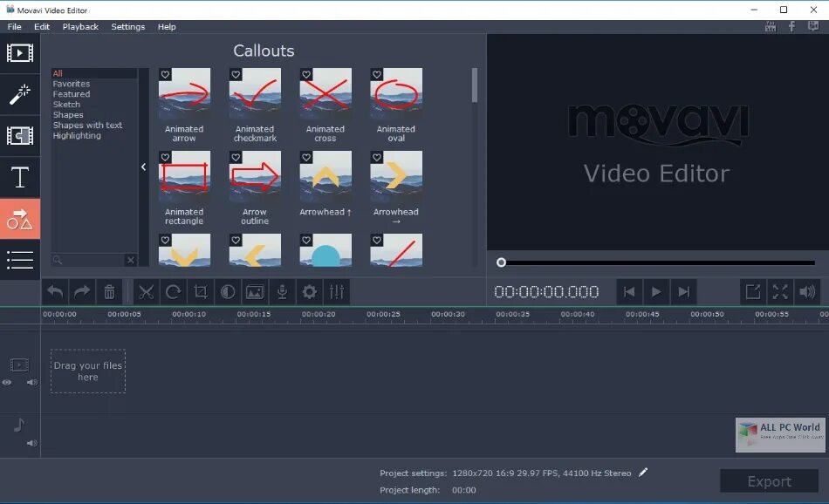Open the Filters magic wand tab

19,95
